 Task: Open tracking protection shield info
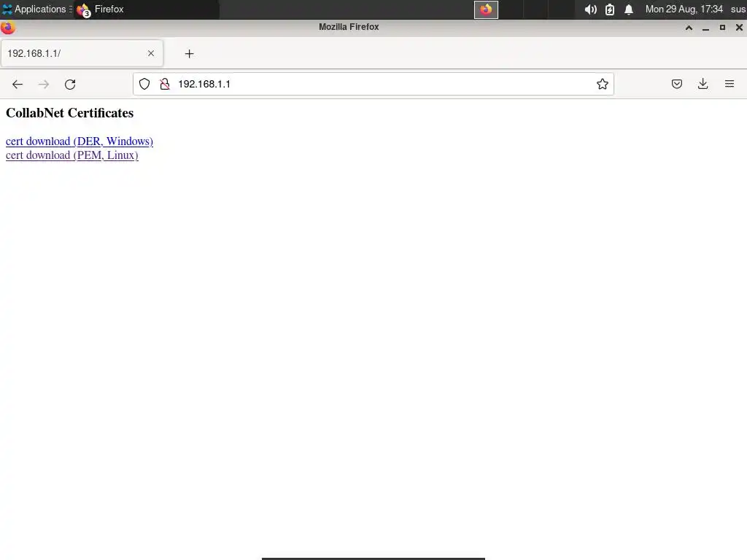coord(144,85)
